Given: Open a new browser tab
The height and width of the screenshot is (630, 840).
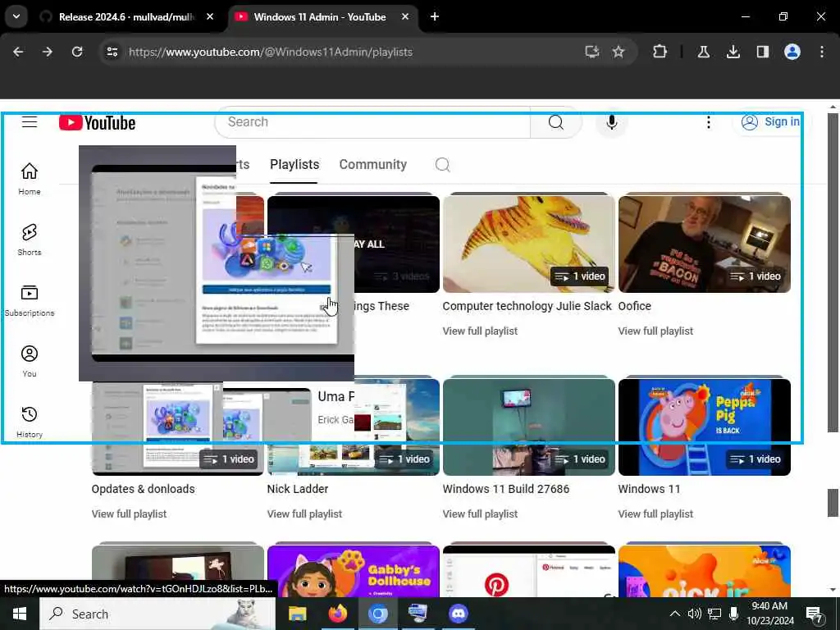Looking at the screenshot, I should tap(435, 17).
